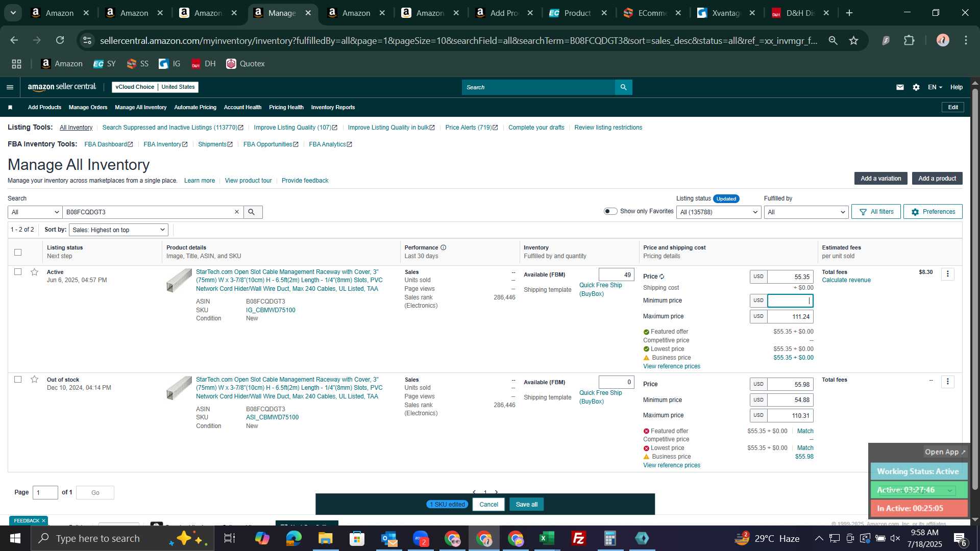Select the Active listing row checkbox
Viewport: 980px width, 551px height.
pos(18,272)
